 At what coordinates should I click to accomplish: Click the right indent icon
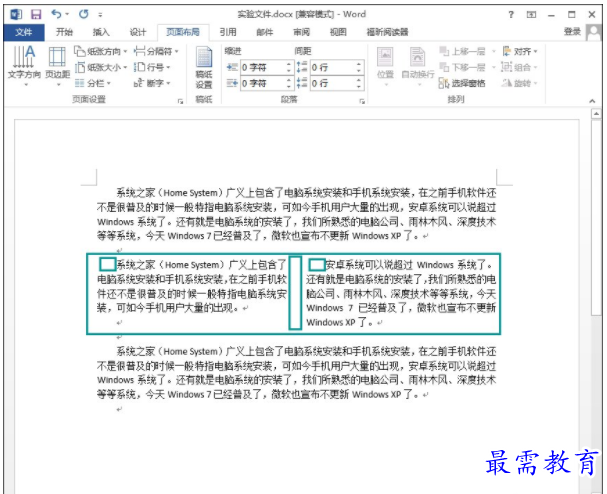tap(232, 83)
